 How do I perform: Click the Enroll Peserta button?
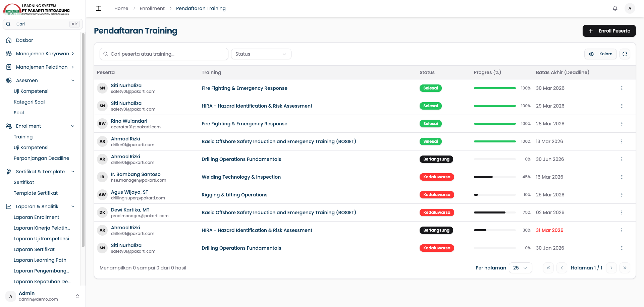[x=609, y=31]
